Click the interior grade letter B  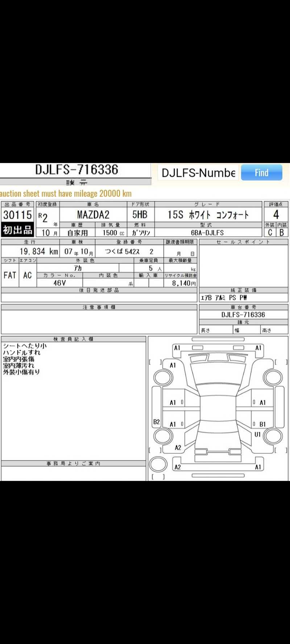click(282, 233)
